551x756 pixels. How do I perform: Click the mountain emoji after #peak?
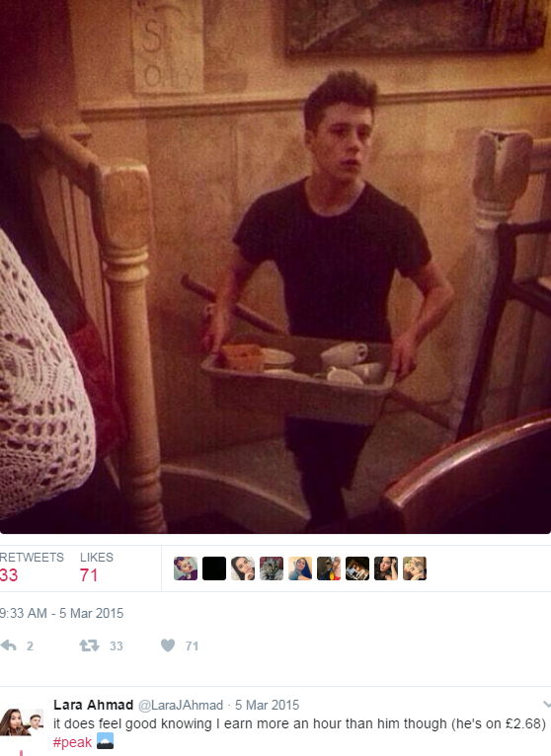tap(106, 741)
